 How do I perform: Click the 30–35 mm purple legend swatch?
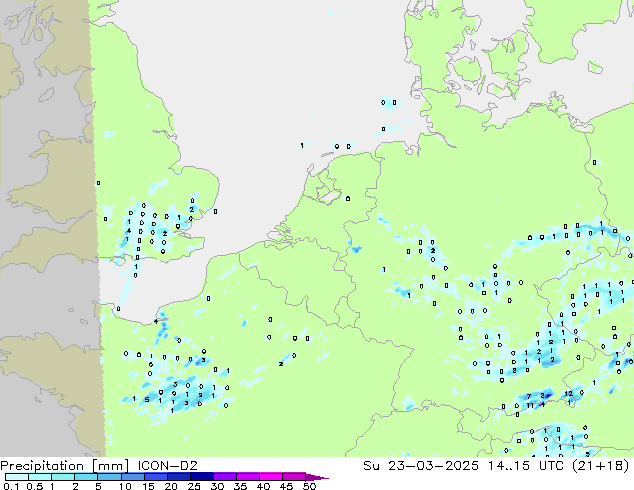click(x=225, y=477)
